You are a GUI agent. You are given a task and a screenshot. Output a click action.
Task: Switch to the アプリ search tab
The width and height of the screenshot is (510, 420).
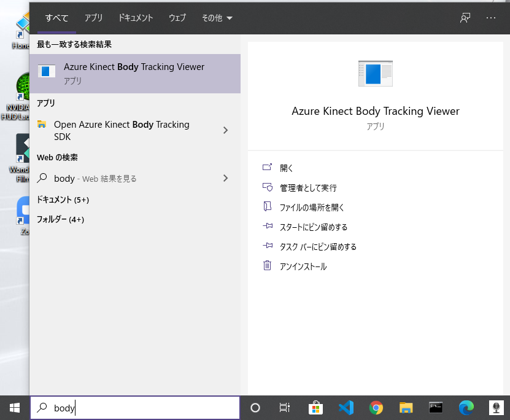[93, 18]
